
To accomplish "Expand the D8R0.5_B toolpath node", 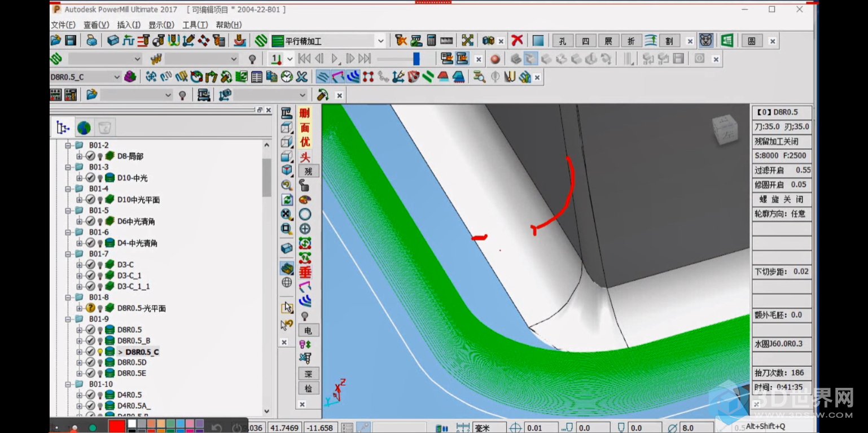I will [x=80, y=341].
